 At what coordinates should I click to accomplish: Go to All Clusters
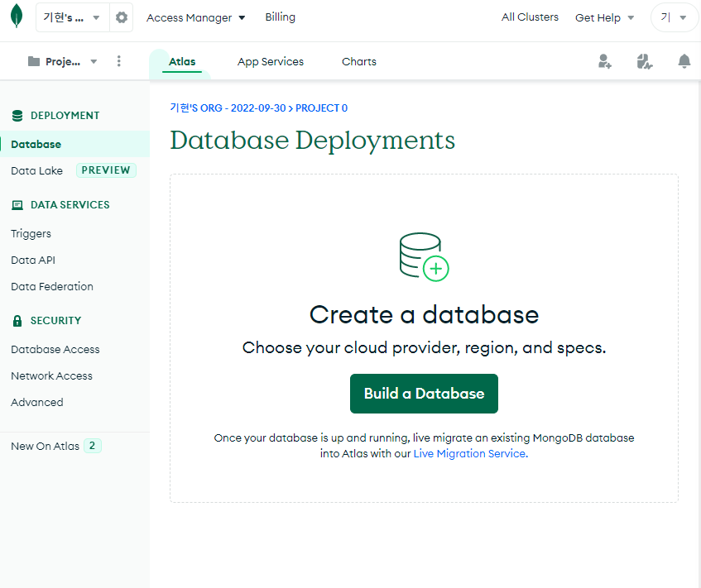pos(530,17)
